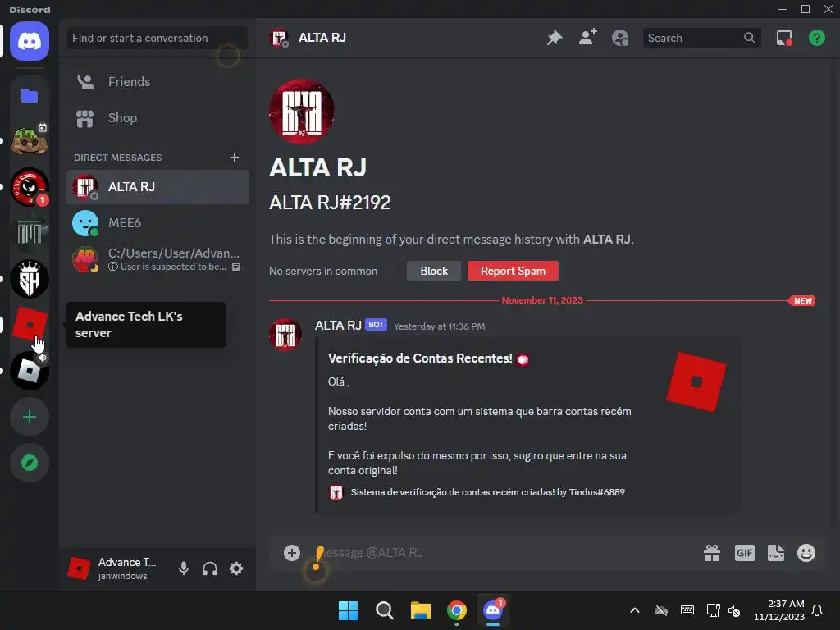Click large ALTA RJ profile avatar
Viewport: 840px width, 630px height.
(x=302, y=112)
